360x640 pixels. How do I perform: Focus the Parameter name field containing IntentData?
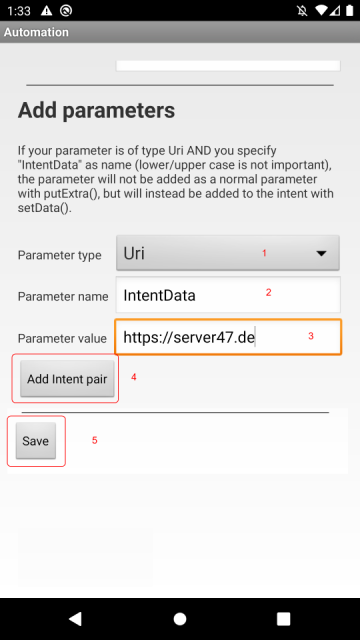(x=228, y=295)
